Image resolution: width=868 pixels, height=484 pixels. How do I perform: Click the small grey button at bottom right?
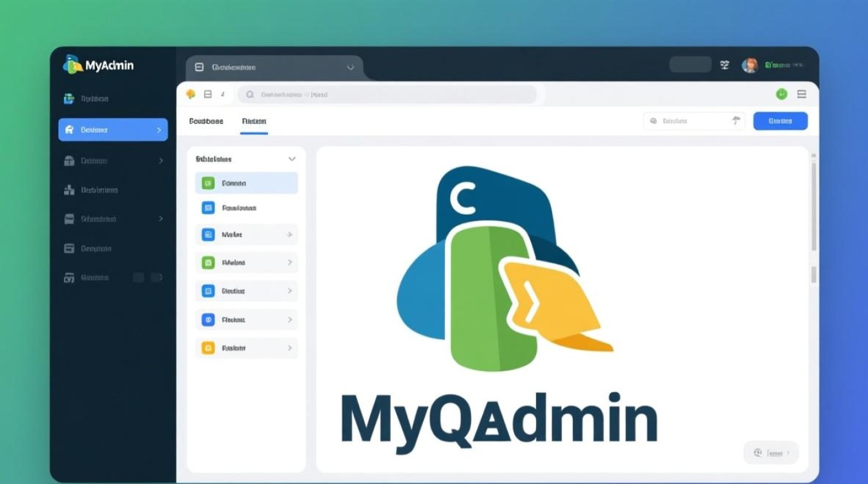[x=770, y=453]
